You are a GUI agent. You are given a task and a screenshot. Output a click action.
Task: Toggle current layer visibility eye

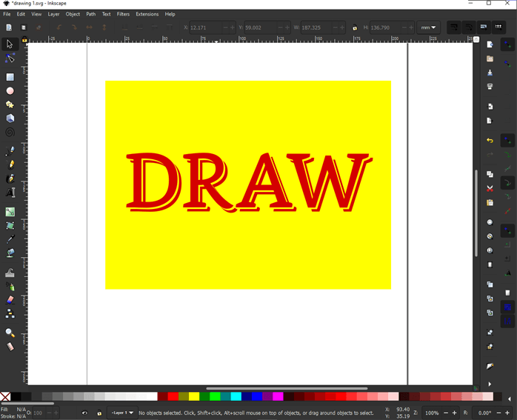84,413
